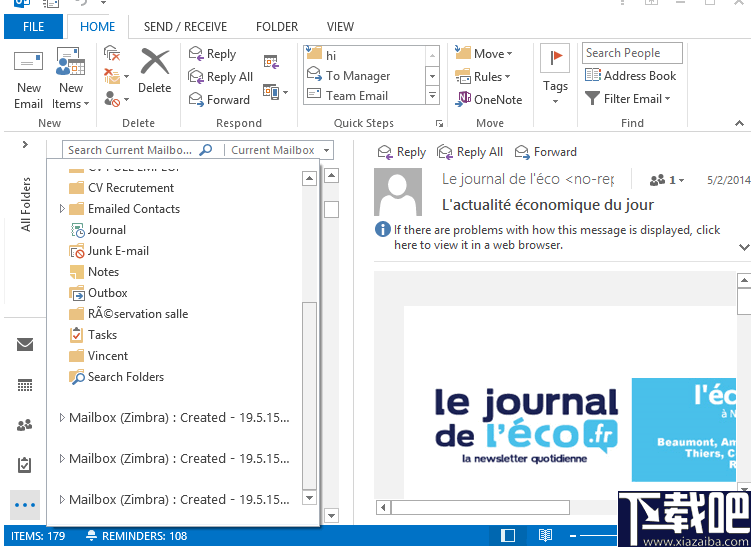Expand the third Mailbox (Zimbra) entry
The image size is (753, 547).
[62, 499]
